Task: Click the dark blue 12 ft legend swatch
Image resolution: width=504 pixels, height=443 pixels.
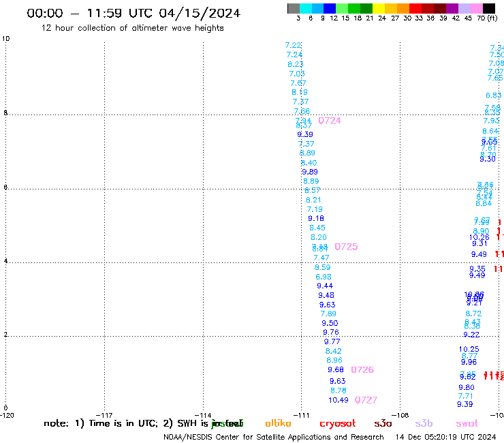Action: pyautogui.click(x=330, y=8)
